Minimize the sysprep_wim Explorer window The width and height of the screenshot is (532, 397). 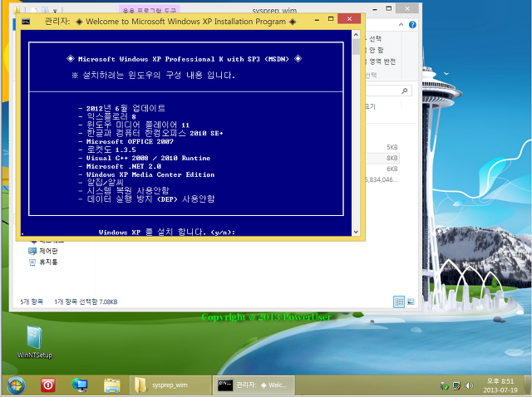pyautogui.click(x=375, y=9)
